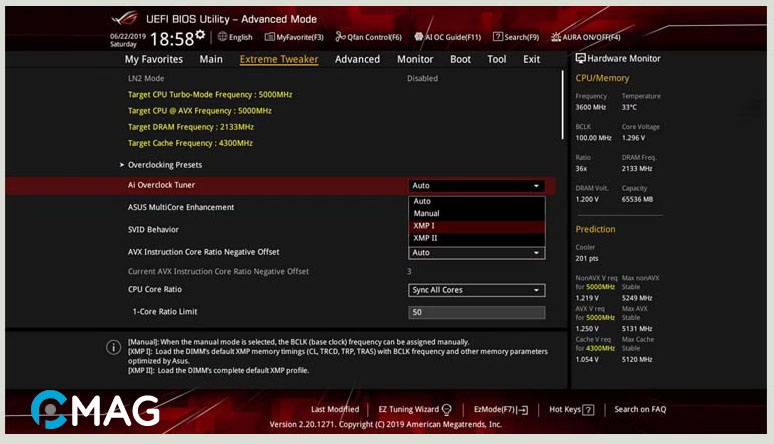Image resolution: width=774 pixels, height=444 pixels.
Task: Click the 1-Core Ratio Limit field
Action: pos(476,312)
